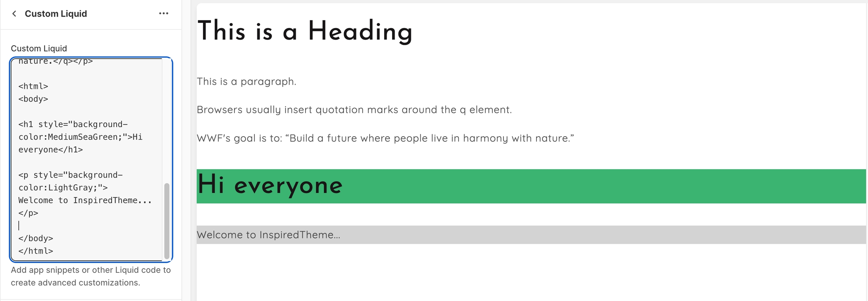
Task: Click the 'This is a paragraph.' preview text
Action: click(246, 81)
